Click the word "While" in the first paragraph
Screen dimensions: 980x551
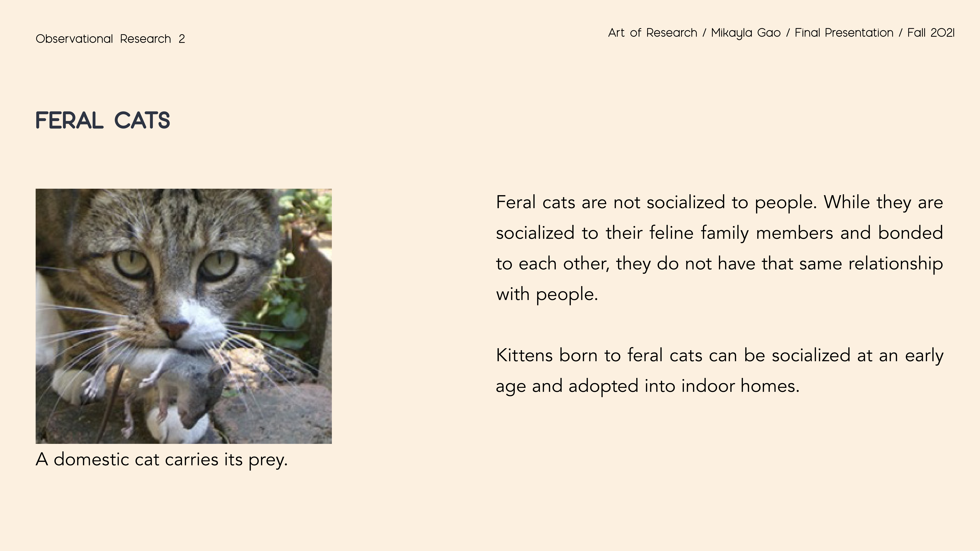846,202
